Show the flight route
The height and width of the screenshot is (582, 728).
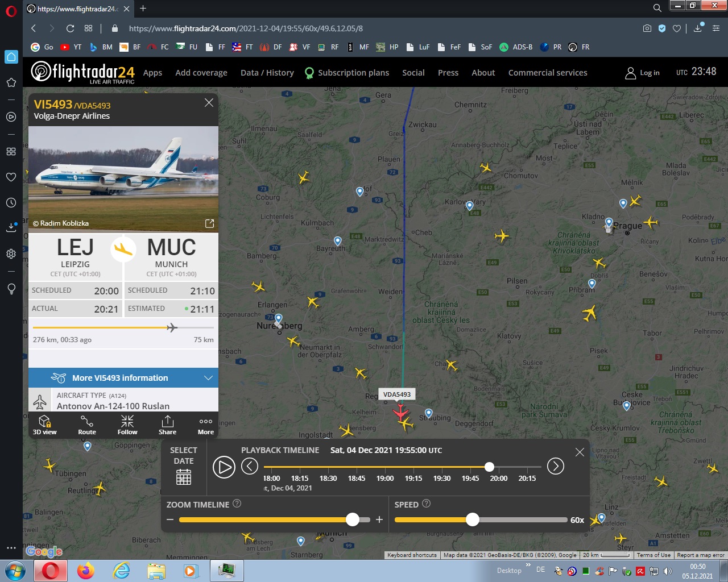(x=87, y=425)
